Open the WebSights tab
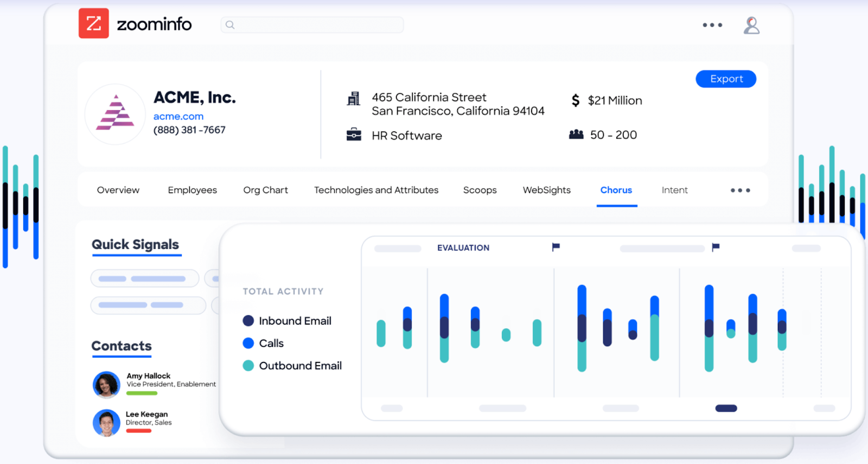This screenshot has height=464, width=868. pyautogui.click(x=547, y=190)
